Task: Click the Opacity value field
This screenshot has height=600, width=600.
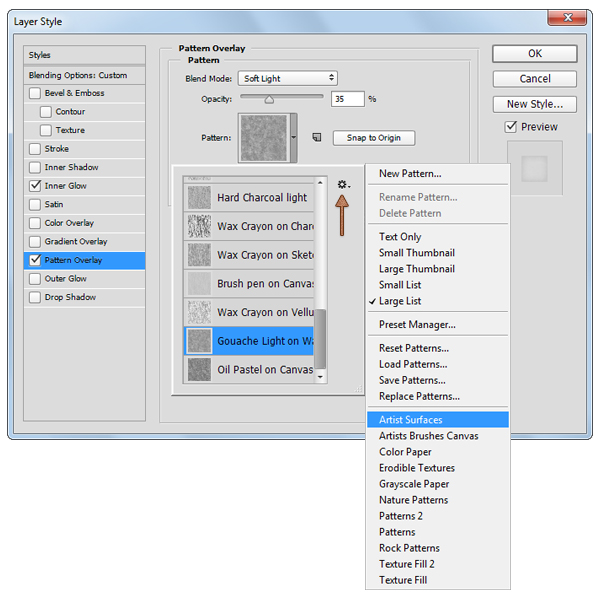Action: tap(347, 99)
